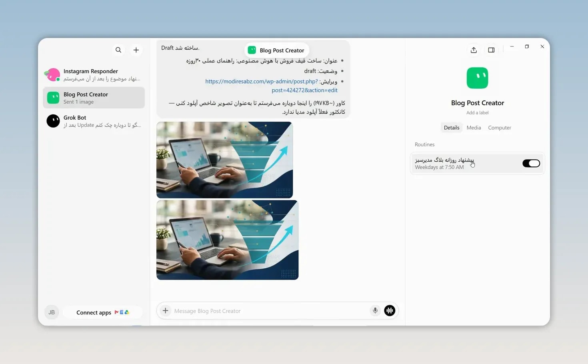Screen dimensions: 588x364
Task: Click the green Blog Post Creator sidebar avatar
Action: (x=53, y=98)
